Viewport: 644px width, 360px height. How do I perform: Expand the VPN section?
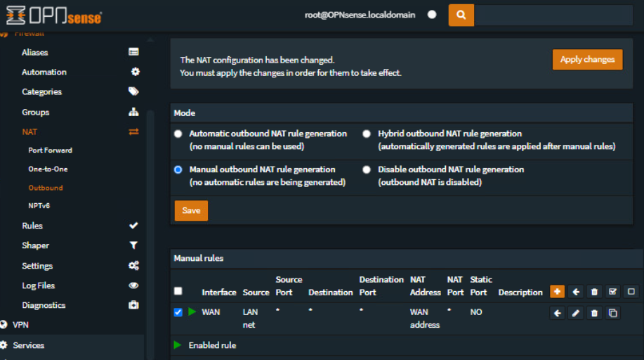pyautogui.click(x=20, y=325)
